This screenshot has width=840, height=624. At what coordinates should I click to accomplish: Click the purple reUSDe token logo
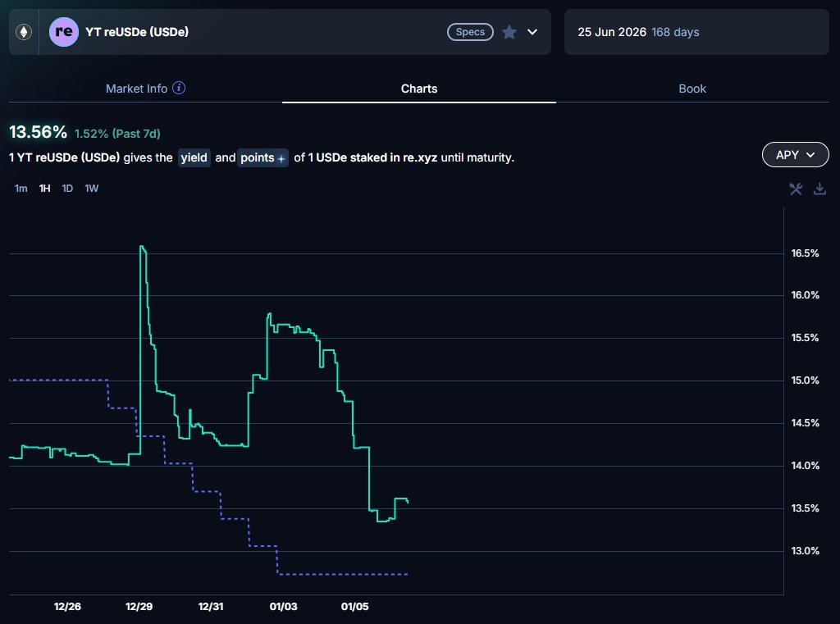tap(63, 31)
